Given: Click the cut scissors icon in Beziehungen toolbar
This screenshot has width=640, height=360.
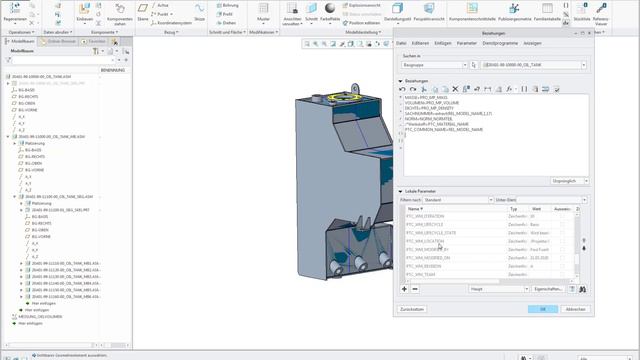Looking at the screenshot, I should tap(424, 89).
